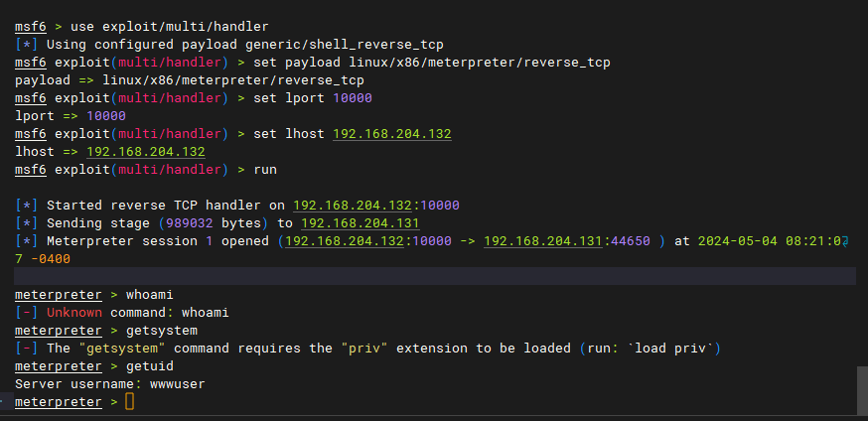Image resolution: width=868 pixels, height=421 pixels.
Task: Click the text 'use exploit/multi/handler'
Action: point(170,27)
